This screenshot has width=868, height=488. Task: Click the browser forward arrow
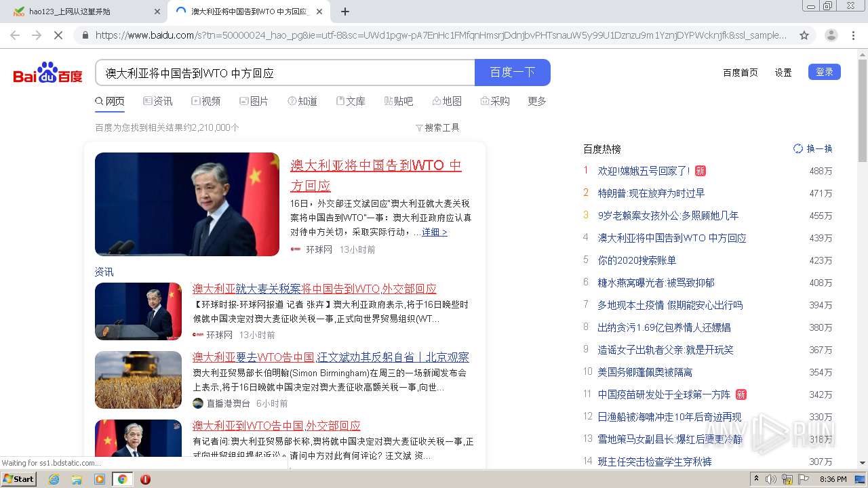37,35
